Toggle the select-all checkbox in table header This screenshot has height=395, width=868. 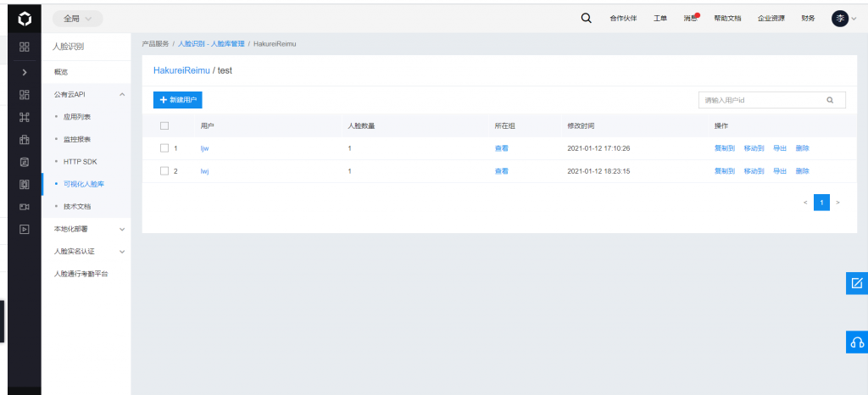[x=164, y=125]
